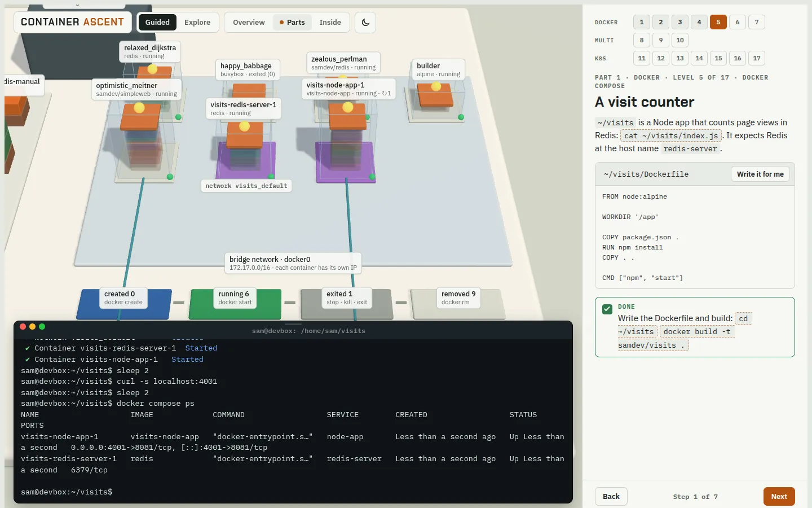Open the Inside view tab
This screenshot has height=508, width=812.
[330, 23]
